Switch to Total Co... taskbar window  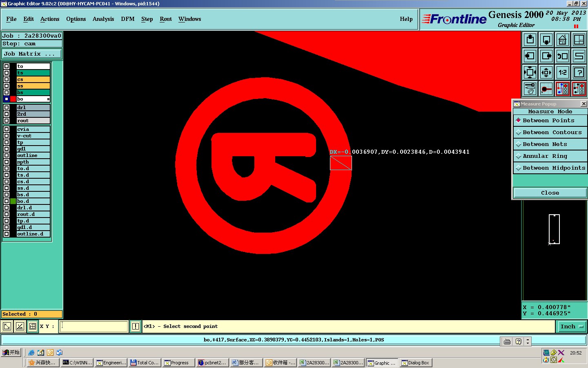click(x=145, y=363)
